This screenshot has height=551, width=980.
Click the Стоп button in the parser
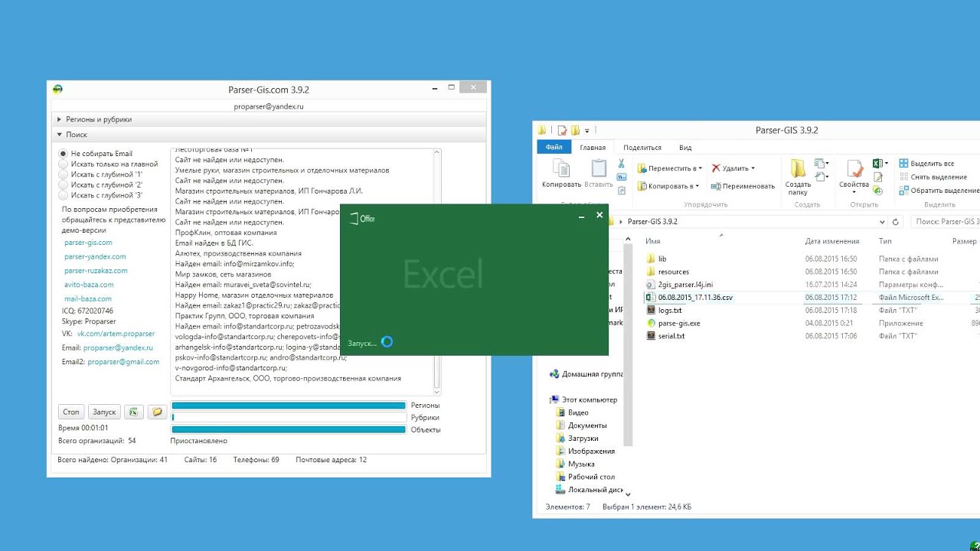point(71,412)
